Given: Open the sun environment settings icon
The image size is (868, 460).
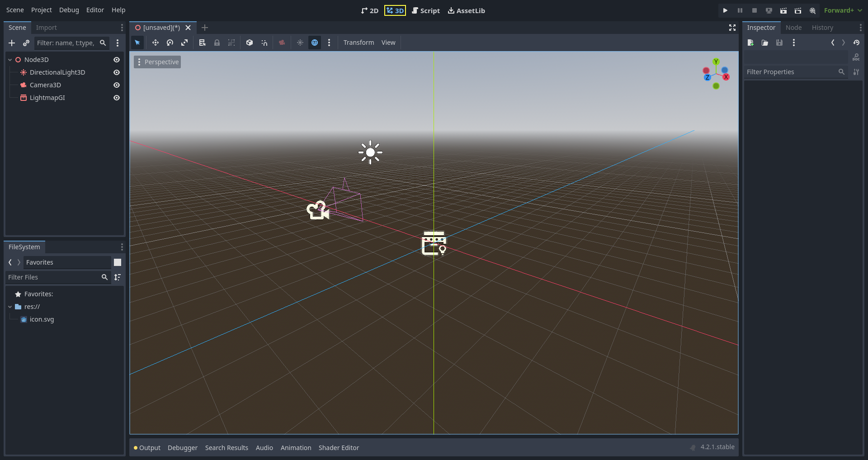Looking at the screenshot, I should (300, 43).
